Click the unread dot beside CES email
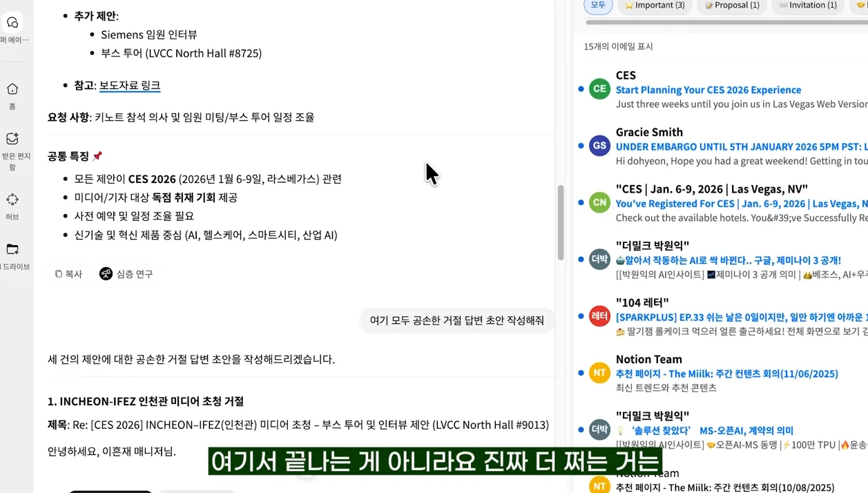The height and width of the screenshot is (493, 868). pyautogui.click(x=581, y=89)
